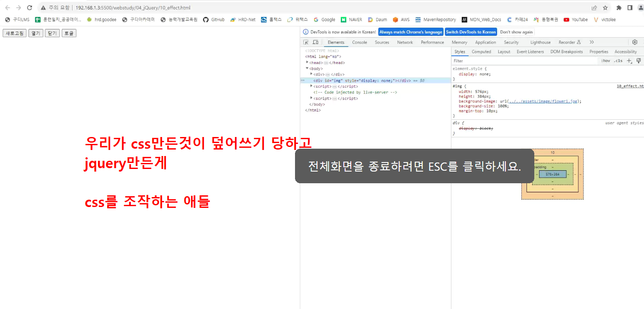This screenshot has width=644, height=309.
Task: Toggle the browser side panel icon
Action: [x=630, y=8]
